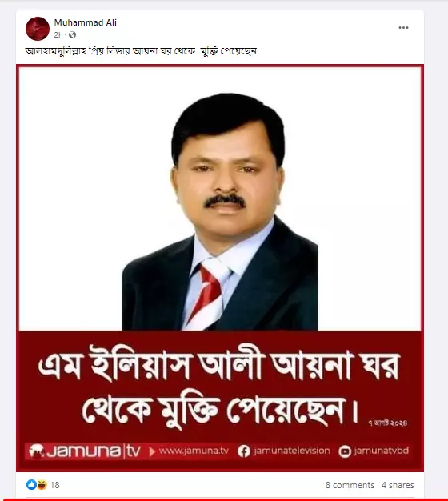
Task: Open the 8 comments link
Action: click(x=350, y=485)
